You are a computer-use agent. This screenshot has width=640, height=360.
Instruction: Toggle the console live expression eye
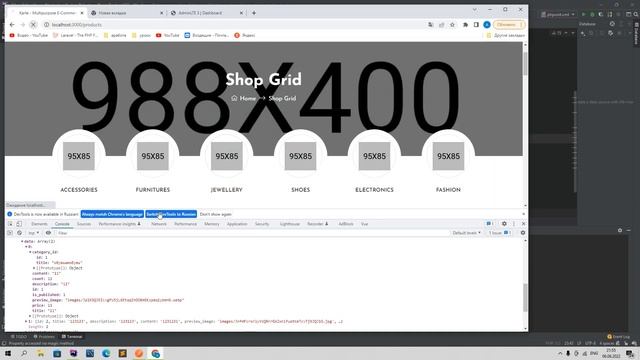click(48, 233)
